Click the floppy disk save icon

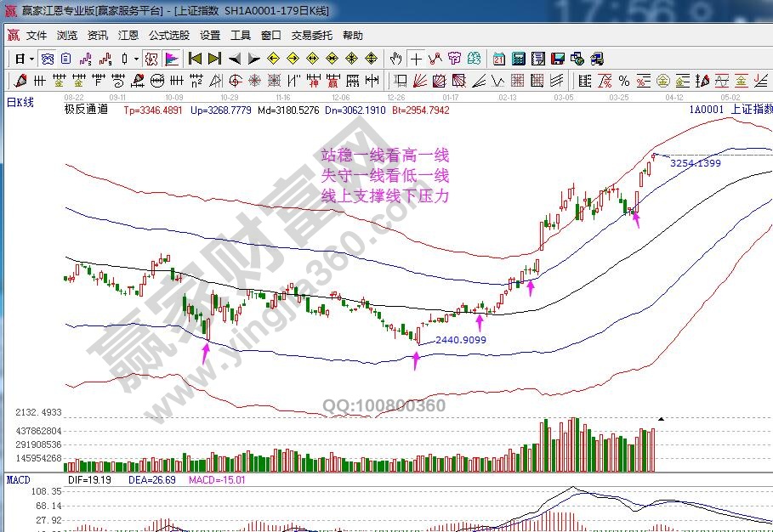pyautogui.click(x=558, y=59)
